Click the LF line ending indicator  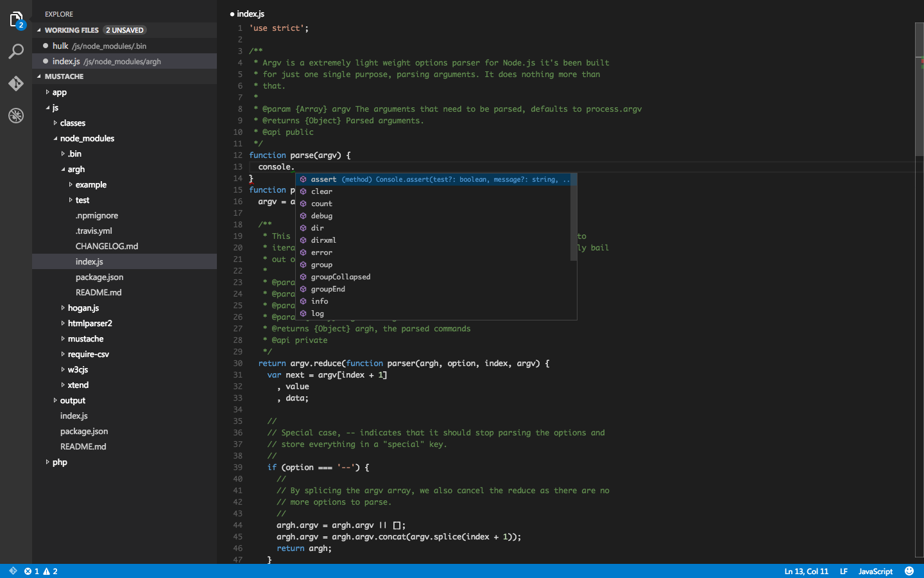pyautogui.click(x=844, y=571)
